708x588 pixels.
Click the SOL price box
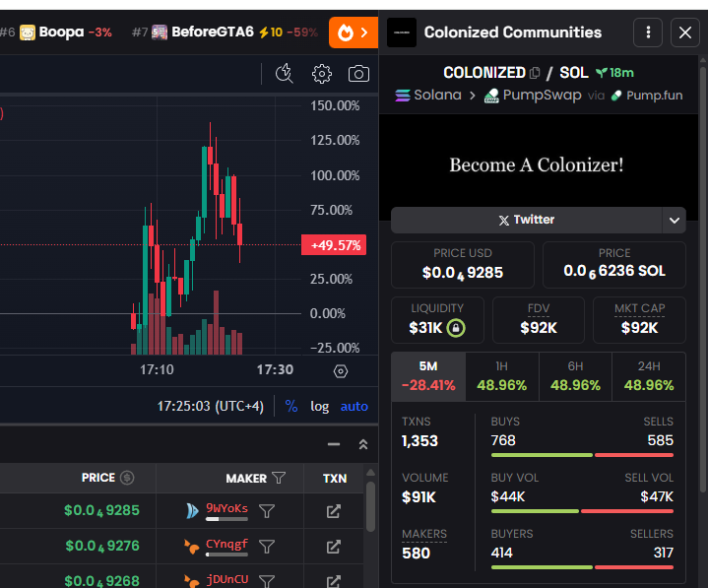coord(614,265)
